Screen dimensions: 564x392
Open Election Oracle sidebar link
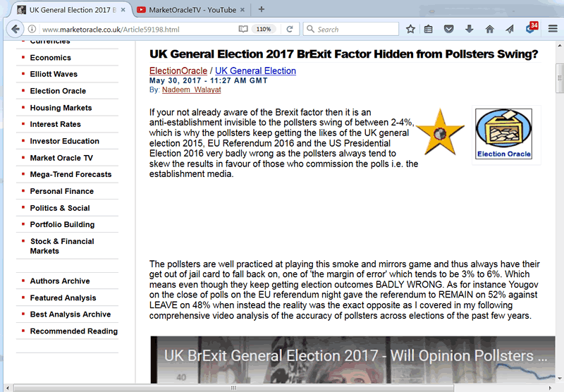(58, 91)
